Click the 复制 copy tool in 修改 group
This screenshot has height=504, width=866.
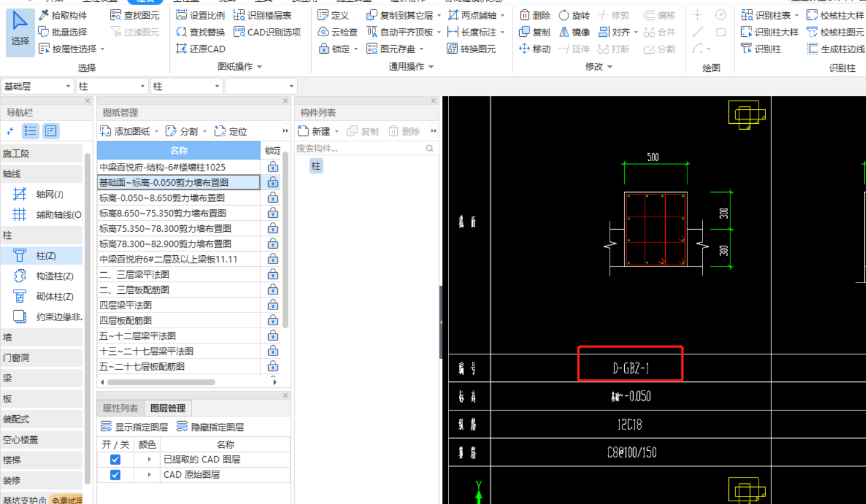point(535,32)
